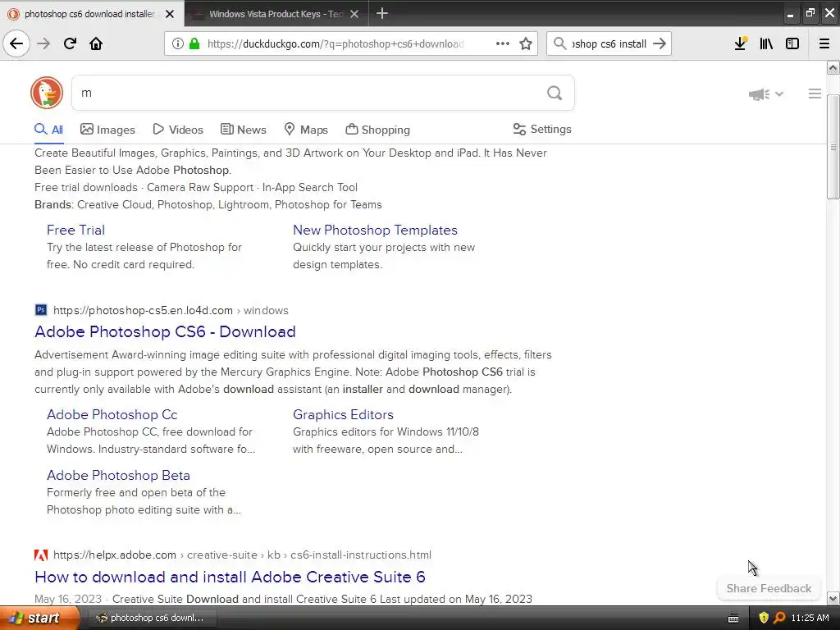
Task: Click the DuckDuckGo search magnifier button
Action: point(555,94)
